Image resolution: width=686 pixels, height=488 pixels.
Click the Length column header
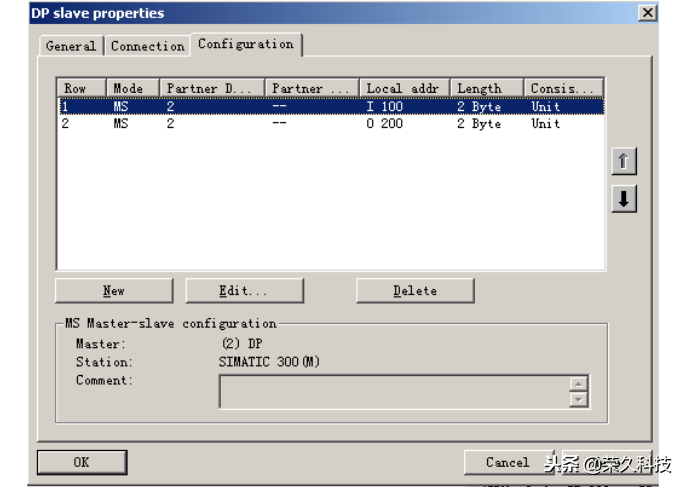(x=486, y=88)
